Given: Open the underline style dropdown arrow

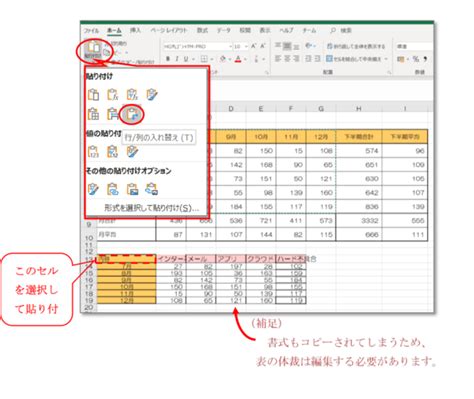Looking at the screenshot, I should pos(192,59).
